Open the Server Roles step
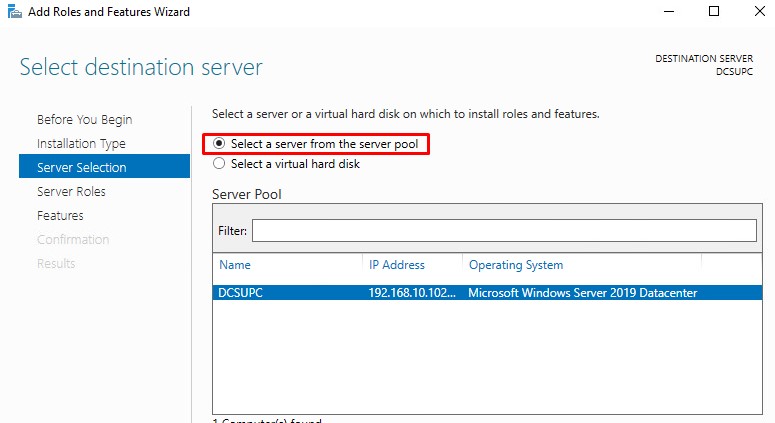775x423 pixels. [x=71, y=192]
